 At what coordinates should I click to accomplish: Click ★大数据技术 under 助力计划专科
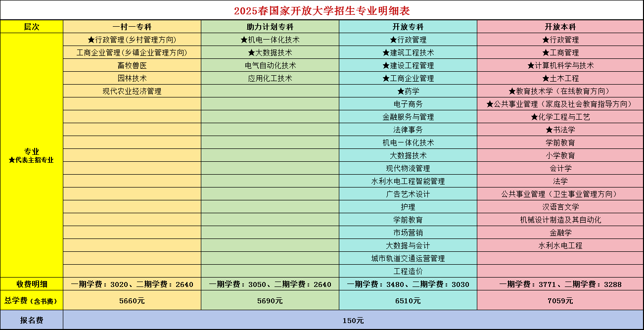[270, 52]
